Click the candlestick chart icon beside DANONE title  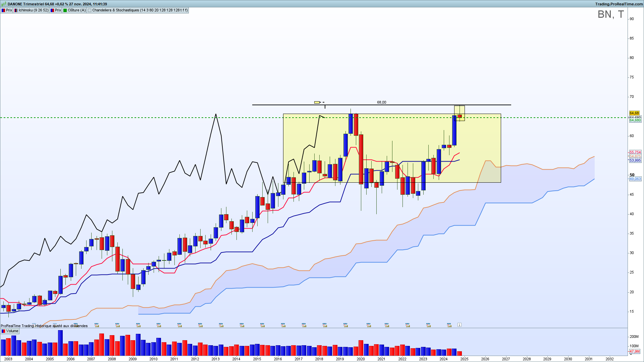pyautogui.click(x=4, y=4)
